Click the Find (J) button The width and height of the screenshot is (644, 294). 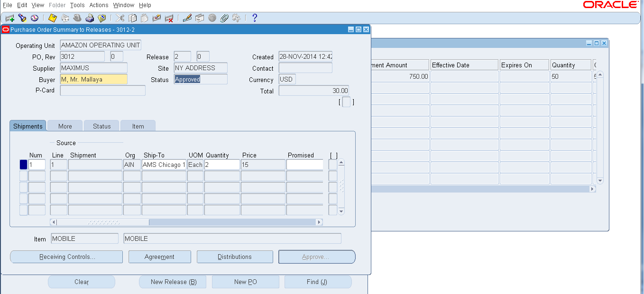point(318,282)
